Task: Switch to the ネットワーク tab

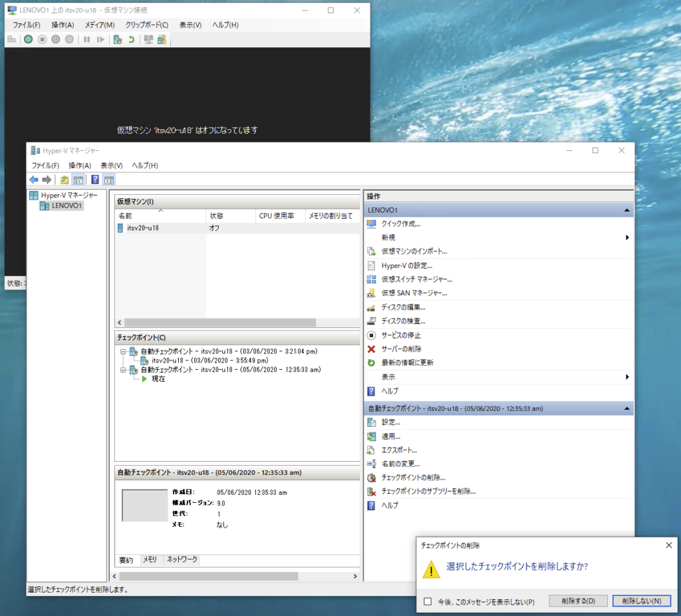Action: (x=182, y=559)
